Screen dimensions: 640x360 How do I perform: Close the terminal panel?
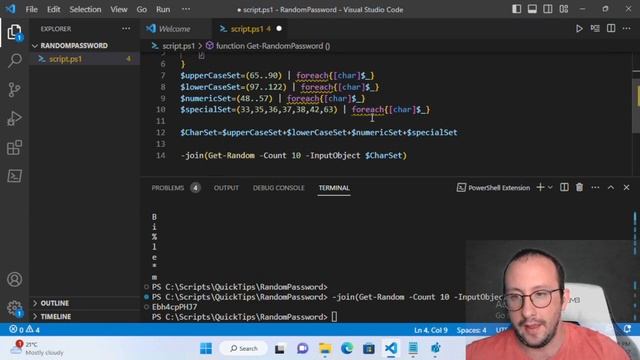pyautogui.click(x=627, y=187)
